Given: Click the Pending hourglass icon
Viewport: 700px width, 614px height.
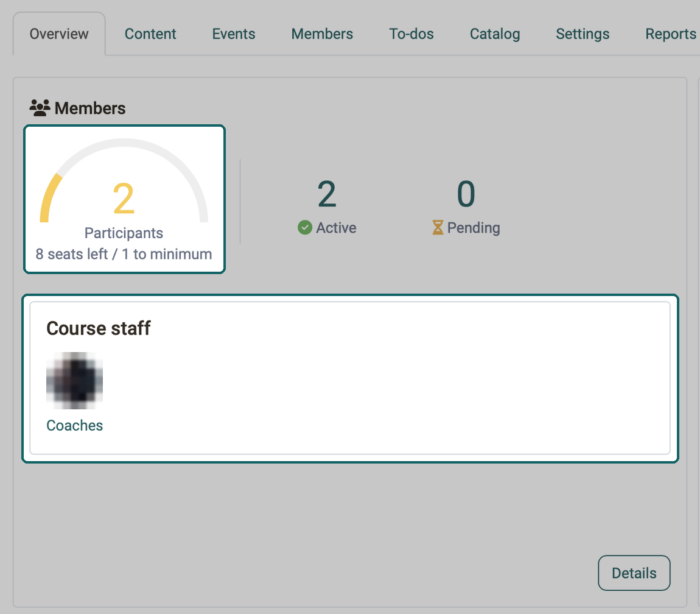Looking at the screenshot, I should 438,227.
